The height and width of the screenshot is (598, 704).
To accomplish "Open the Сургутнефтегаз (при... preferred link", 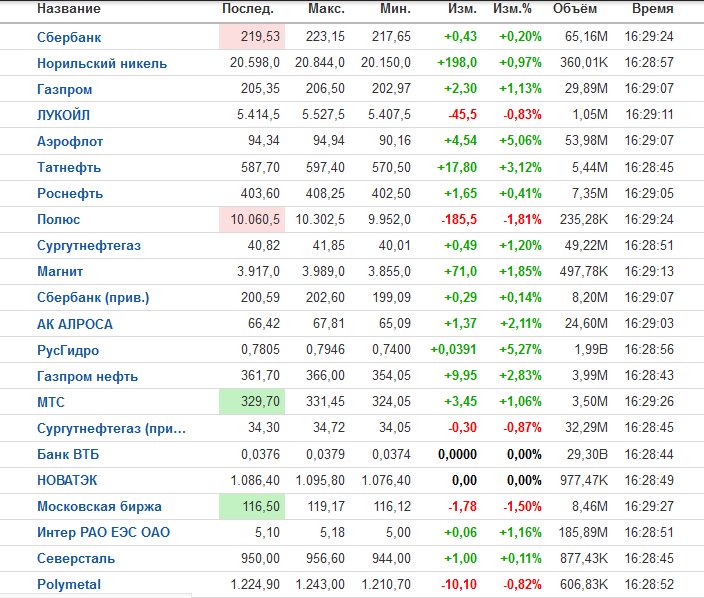I will 111,428.
